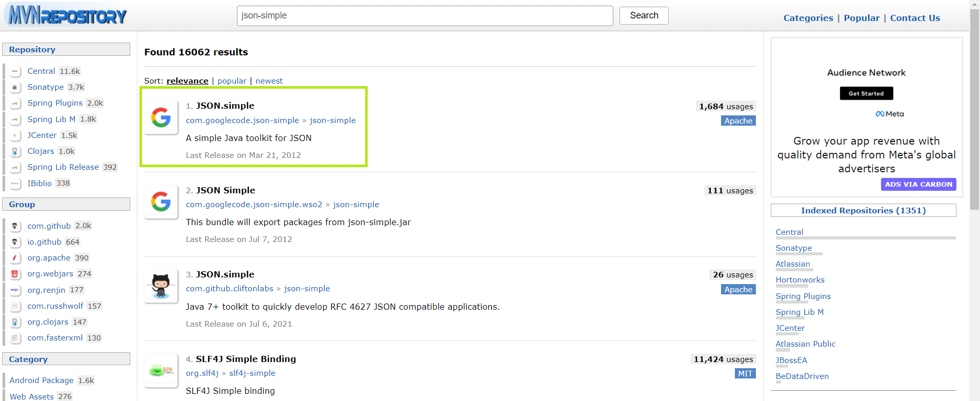
Task: Click the org.renjin group icon
Action: click(x=15, y=290)
